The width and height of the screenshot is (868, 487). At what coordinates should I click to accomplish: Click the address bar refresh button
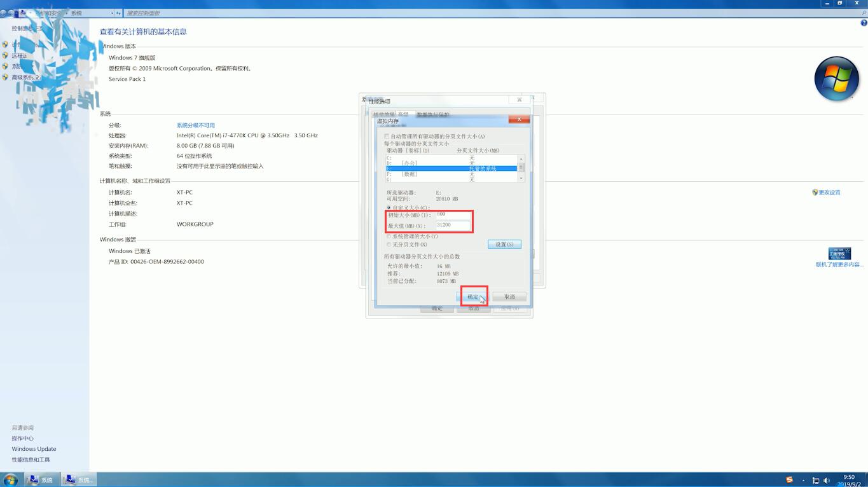coord(118,13)
